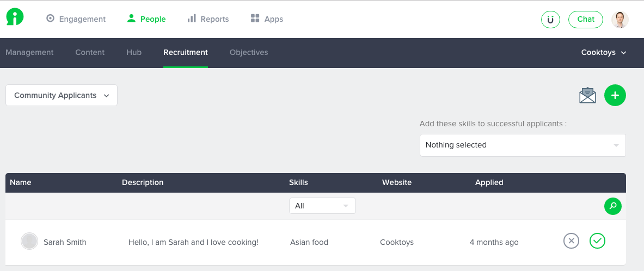Click Sarah Smith's avatar placeholder
Viewport: 644px width, 271px height.
pyautogui.click(x=29, y=242)
